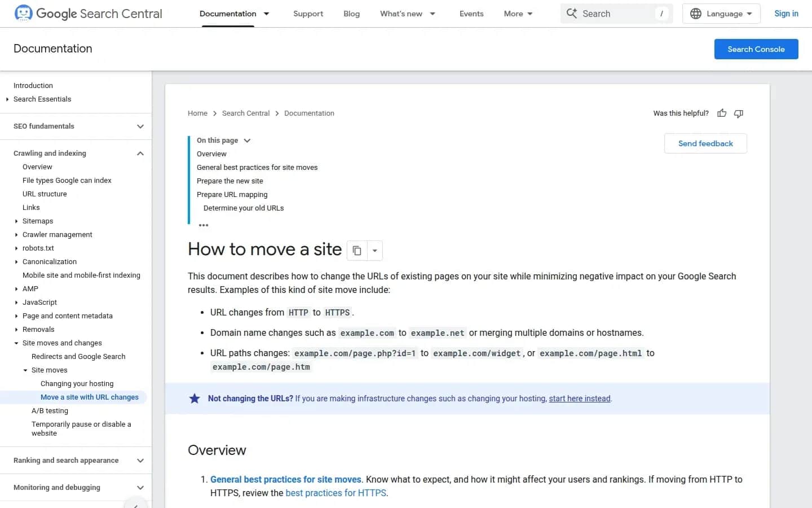This screenshot has height=508, width=812.
Task: Expand Monitoring and debugging section
Action: [x=140, y=488]
